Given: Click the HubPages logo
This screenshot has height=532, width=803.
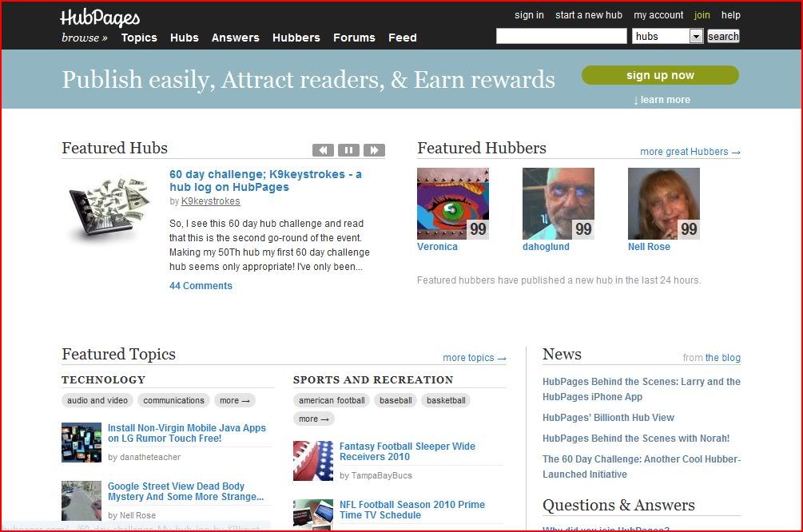Looking at the screenshot, I should pos(100,18).
